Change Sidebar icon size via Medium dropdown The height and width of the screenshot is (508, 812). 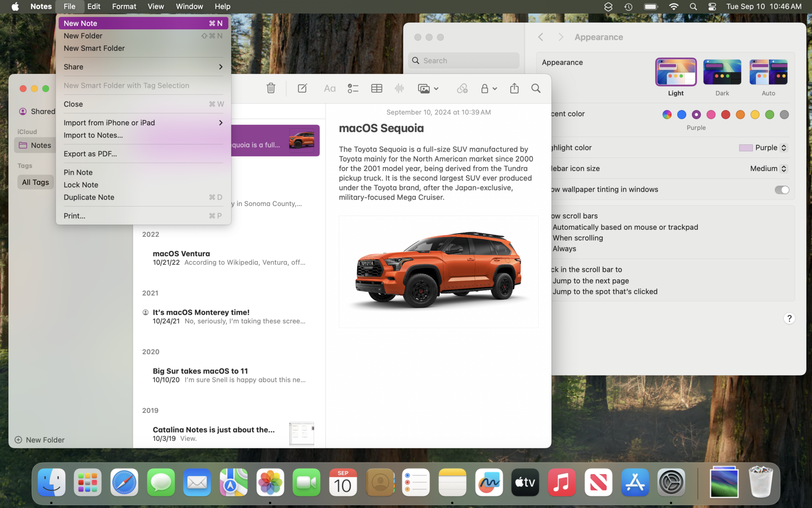tap(768, 168)
